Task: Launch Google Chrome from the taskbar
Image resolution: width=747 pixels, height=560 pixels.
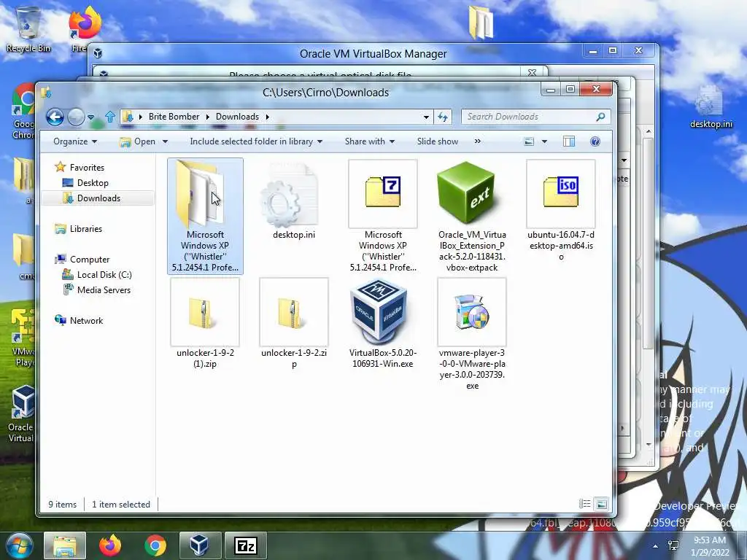Action: [155, 545]
